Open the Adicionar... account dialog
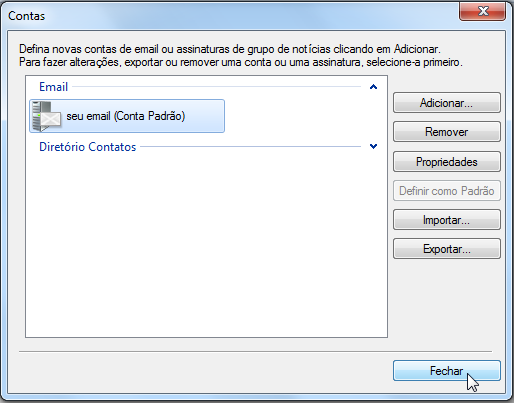This screenshot has height=403, width=514. tap(447, 103)
